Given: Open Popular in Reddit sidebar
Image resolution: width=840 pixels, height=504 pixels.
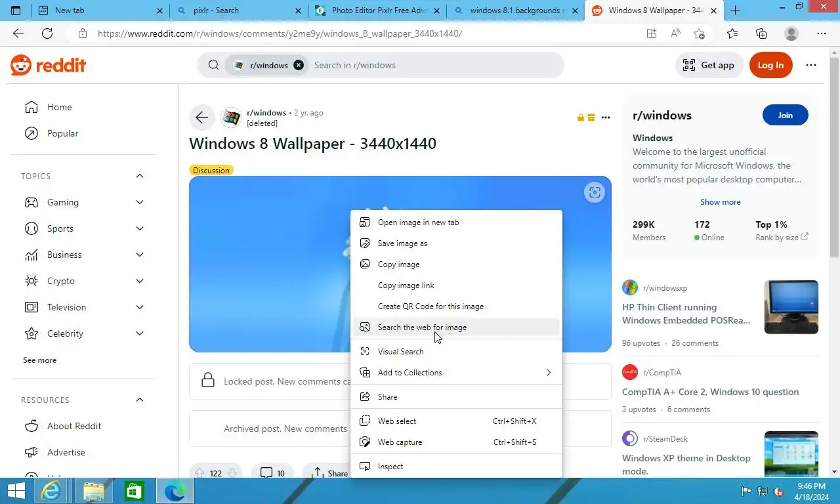Looking at the screenshot, I should click(84, 133).
